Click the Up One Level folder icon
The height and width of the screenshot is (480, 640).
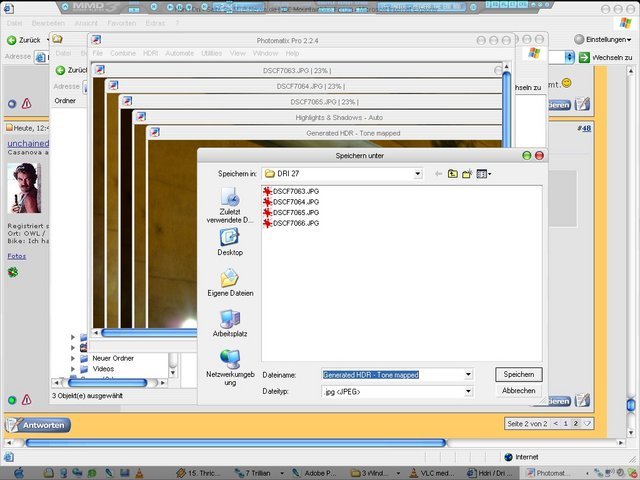(452, 174)
